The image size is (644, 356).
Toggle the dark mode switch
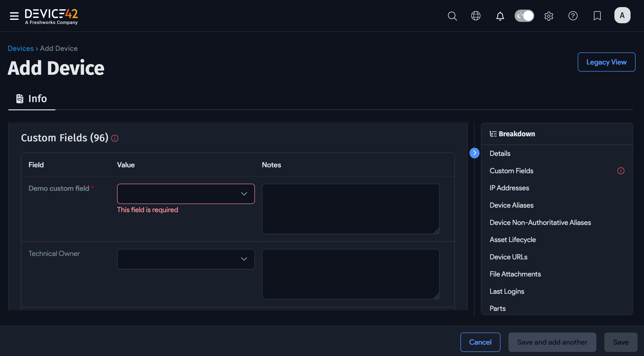click(524, 15)
